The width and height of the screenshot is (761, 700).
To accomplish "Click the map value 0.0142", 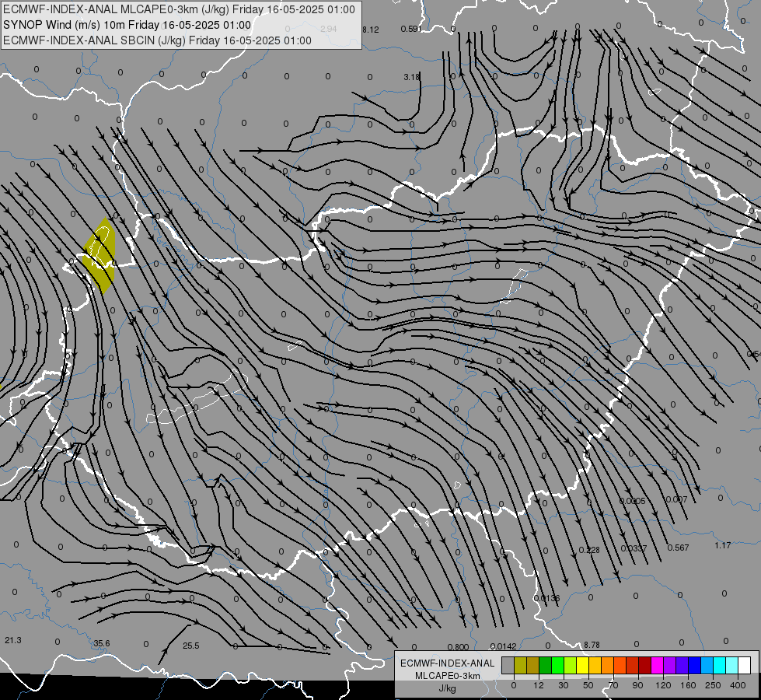I will [503, 646].
